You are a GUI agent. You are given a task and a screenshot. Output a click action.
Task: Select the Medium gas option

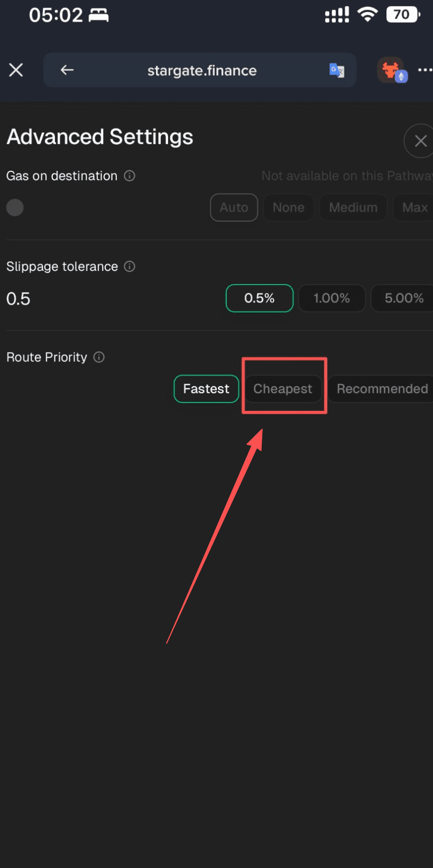(x=353, y=207)
